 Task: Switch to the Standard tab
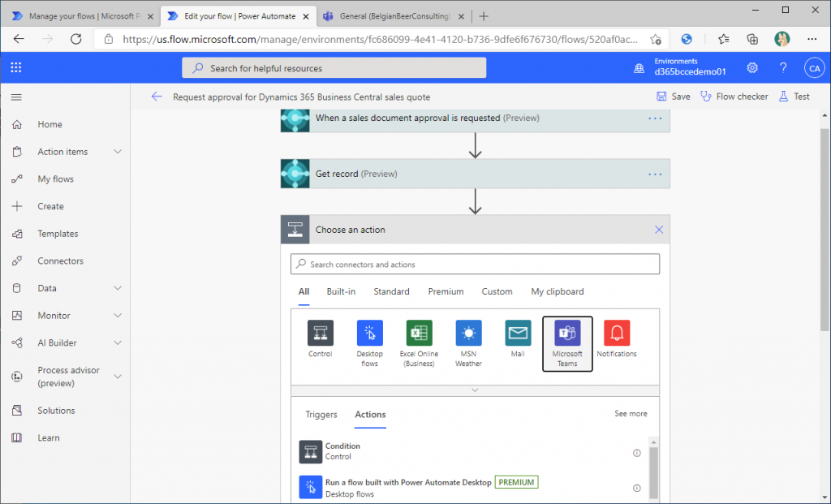coord(391,291)
